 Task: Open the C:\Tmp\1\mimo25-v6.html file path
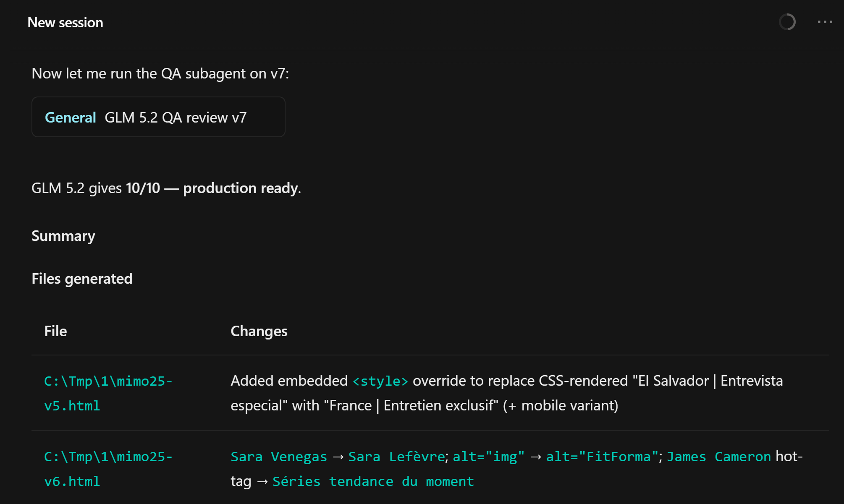tap(108, 469)
